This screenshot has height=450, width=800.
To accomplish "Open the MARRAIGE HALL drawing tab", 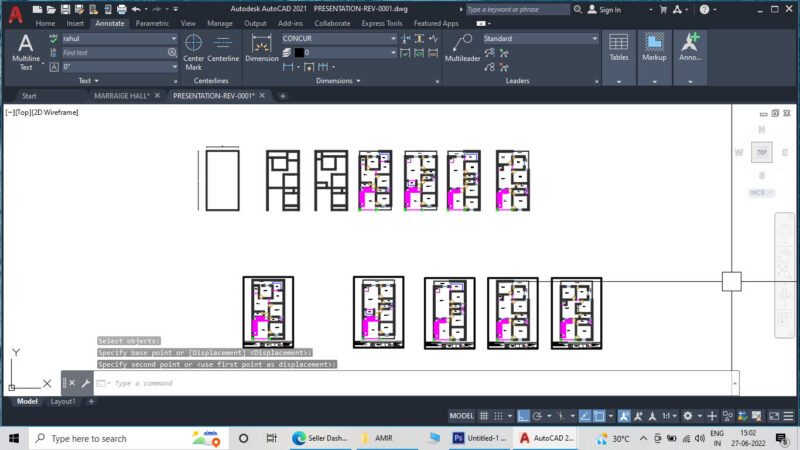I will click(x=121, y=95).
